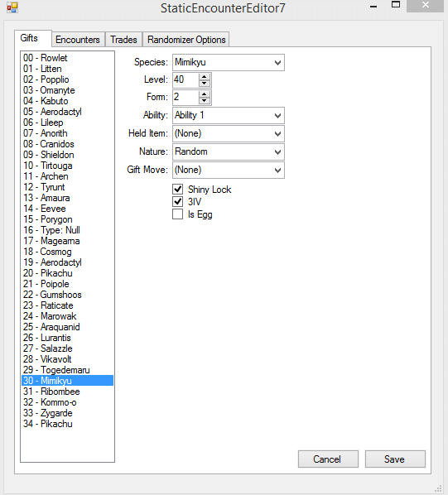Select 09 - Shieldon entry

click(67, 155)
